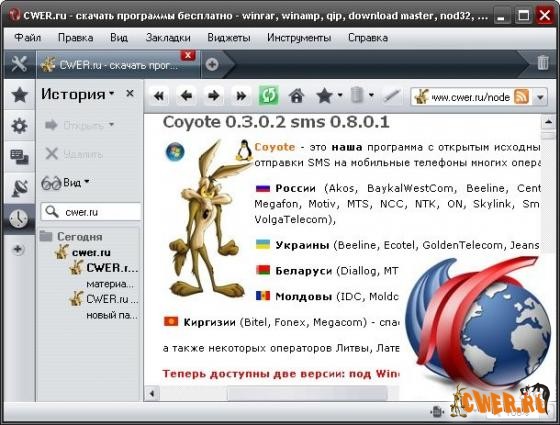Image resolution: width=560 pixels, height=425 pixels.
Task: Select the second CWER.ru ... history item
Action: pos(104,299)
